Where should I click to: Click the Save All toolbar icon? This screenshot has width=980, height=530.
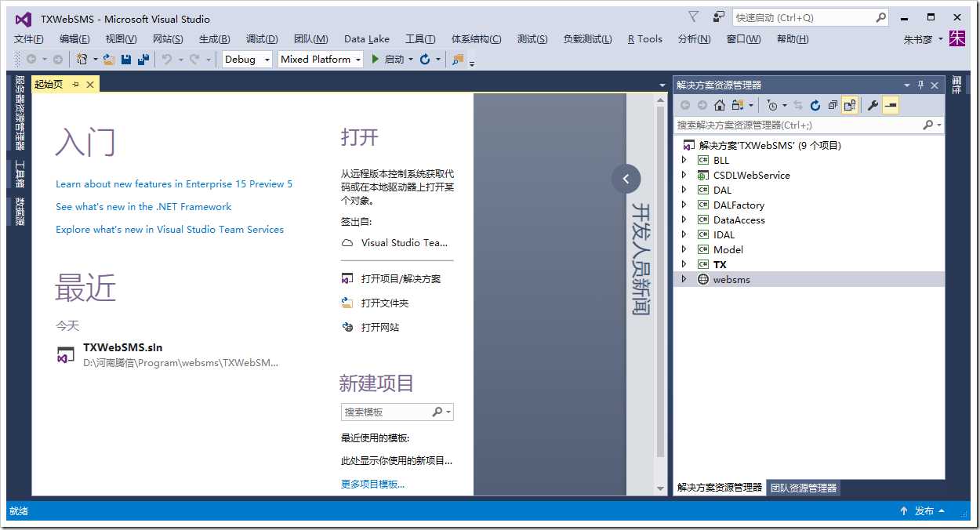[143, 59]
